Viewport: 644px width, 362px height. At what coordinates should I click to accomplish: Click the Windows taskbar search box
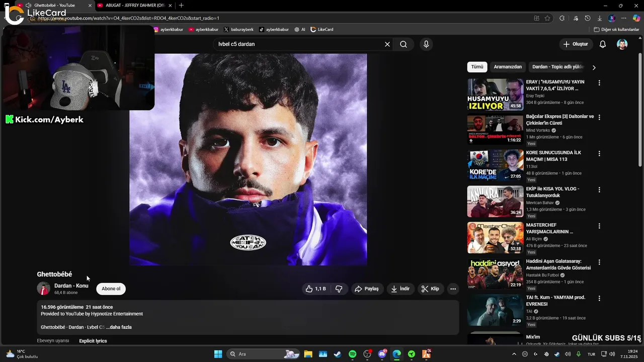264,354
